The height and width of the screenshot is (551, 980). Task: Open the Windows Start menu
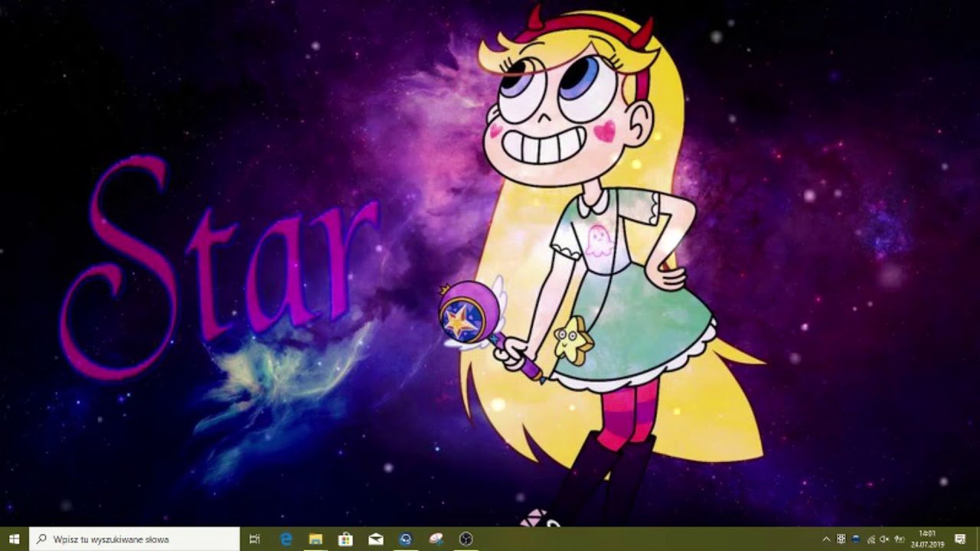(14, 540)
